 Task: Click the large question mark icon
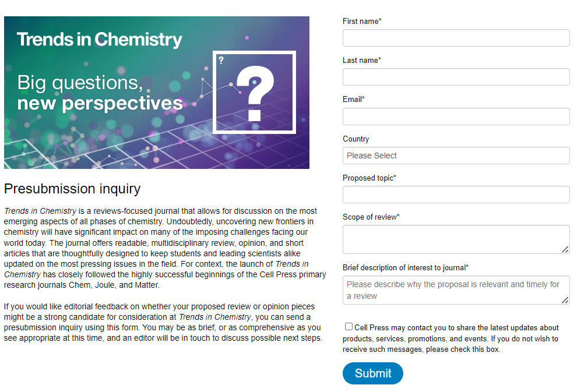(255, 94)
